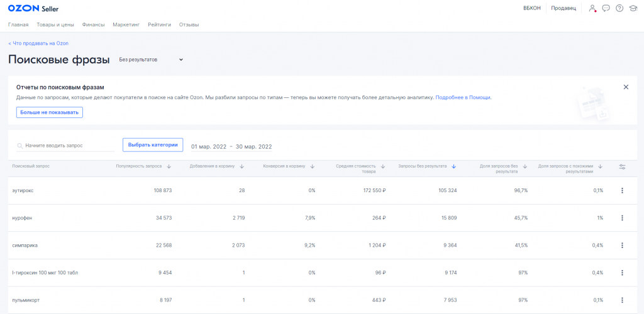This screenshot has height=314, width=644.
Task: Click the Продавец role label
Action: 563,8
